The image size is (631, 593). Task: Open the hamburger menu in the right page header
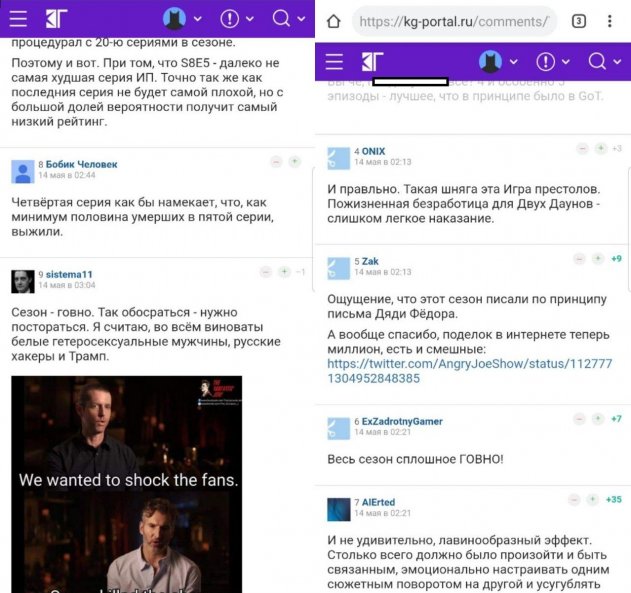coord(334,62)
